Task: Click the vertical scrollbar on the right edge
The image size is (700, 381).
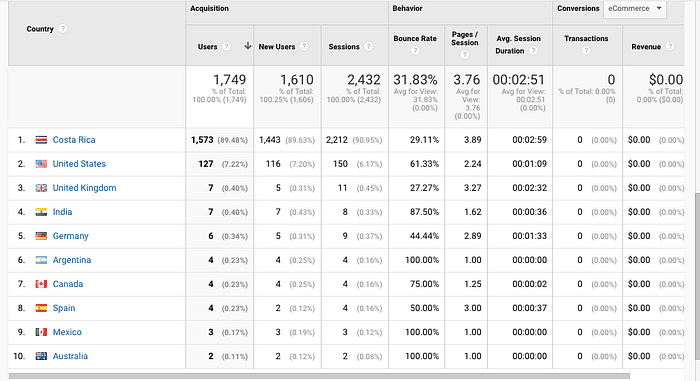Action: 697,276
